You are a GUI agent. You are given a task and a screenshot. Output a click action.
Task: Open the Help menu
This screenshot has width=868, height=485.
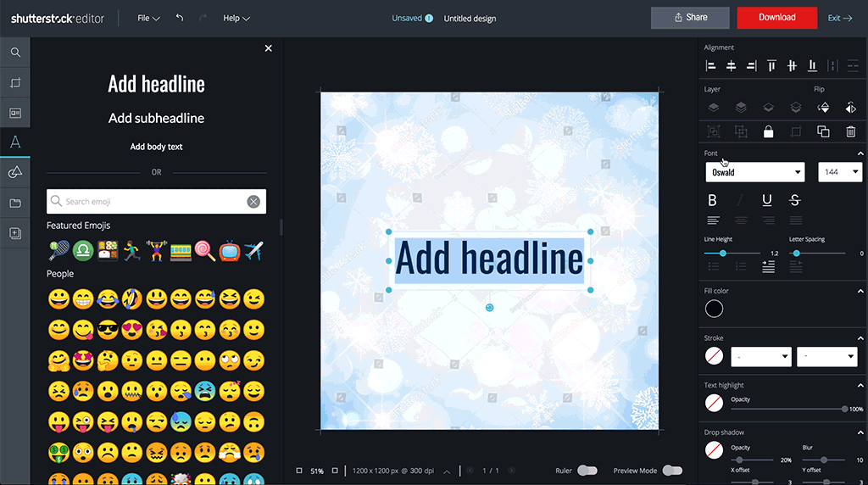(x=236, y=19)
